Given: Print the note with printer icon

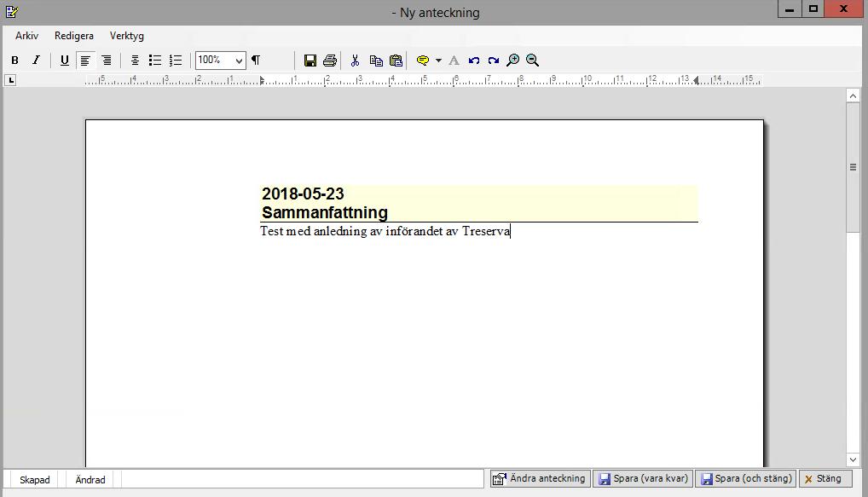Looking at the screenshot, I should click(330, 61).
